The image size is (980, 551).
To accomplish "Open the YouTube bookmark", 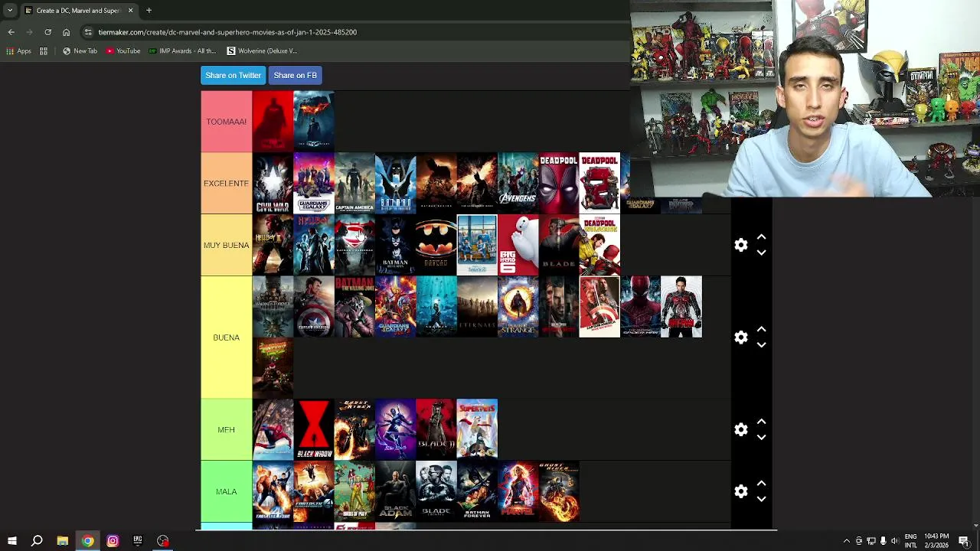I will [x=123, y=51].
